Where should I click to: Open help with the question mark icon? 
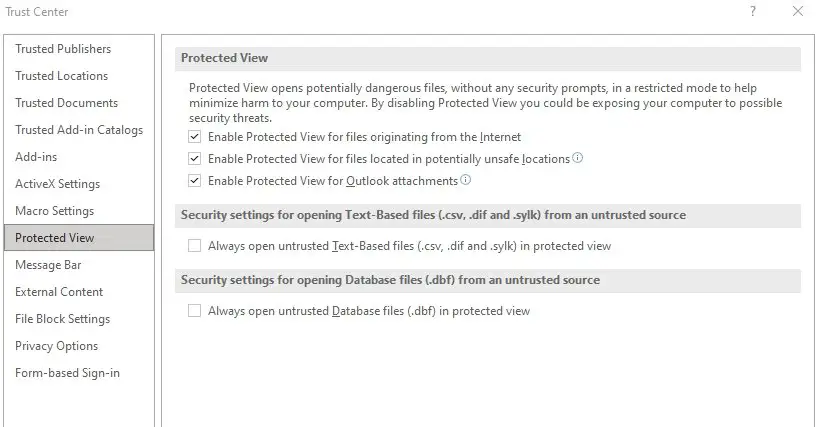pos(753,11)
